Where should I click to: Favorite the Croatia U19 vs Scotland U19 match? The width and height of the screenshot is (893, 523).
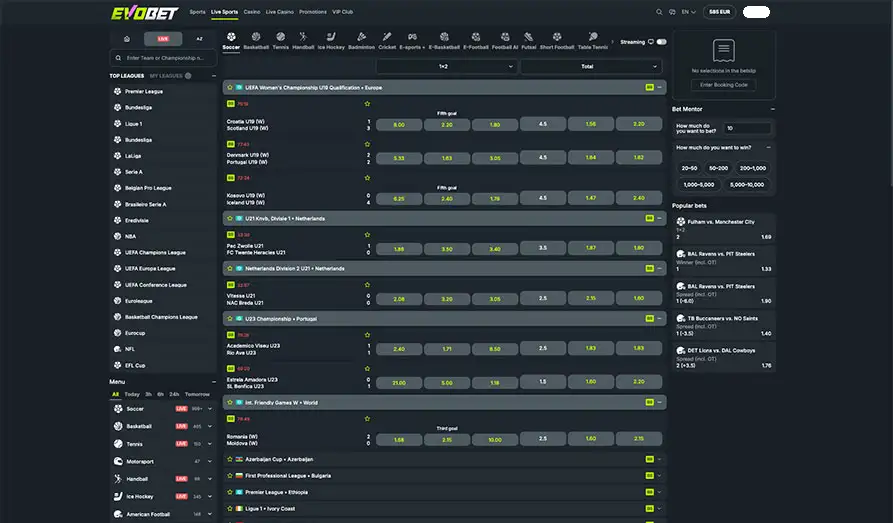(367, 104)
